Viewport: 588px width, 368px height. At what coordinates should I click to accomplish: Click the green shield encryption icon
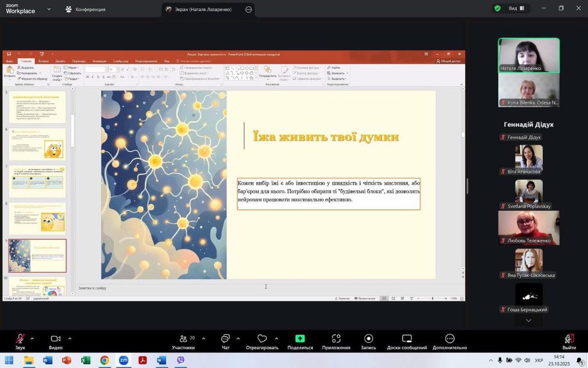click(498, 8)
